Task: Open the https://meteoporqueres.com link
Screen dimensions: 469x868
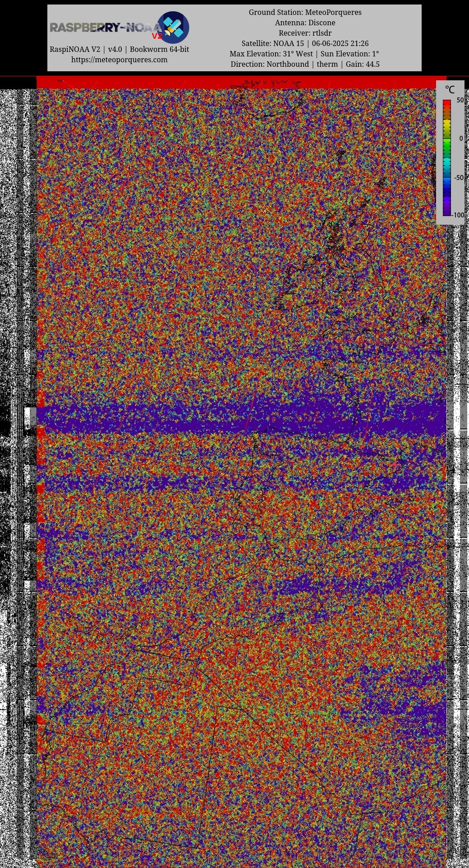Action: click(119, 60)
